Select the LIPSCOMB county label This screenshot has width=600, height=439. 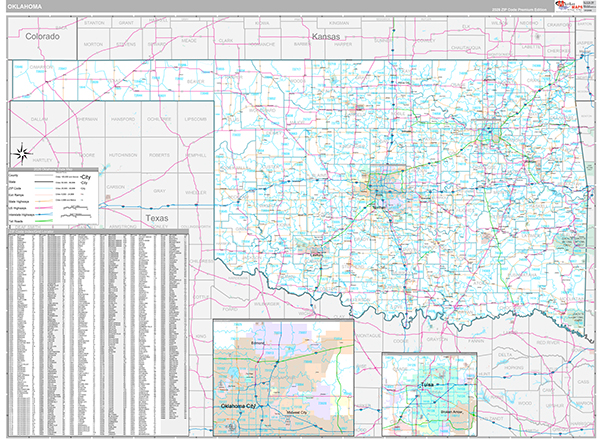(x=193, y=119)
